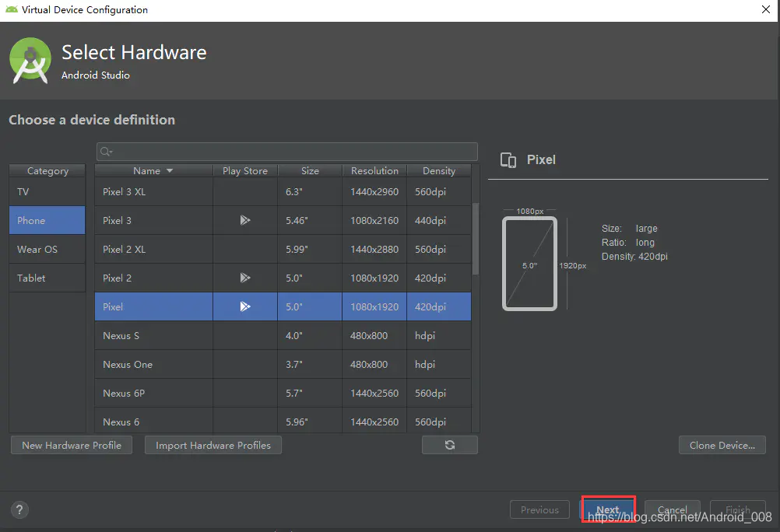Click the 440dpi density cell
This screenshot has width=780, height=532.
[439, 220]
